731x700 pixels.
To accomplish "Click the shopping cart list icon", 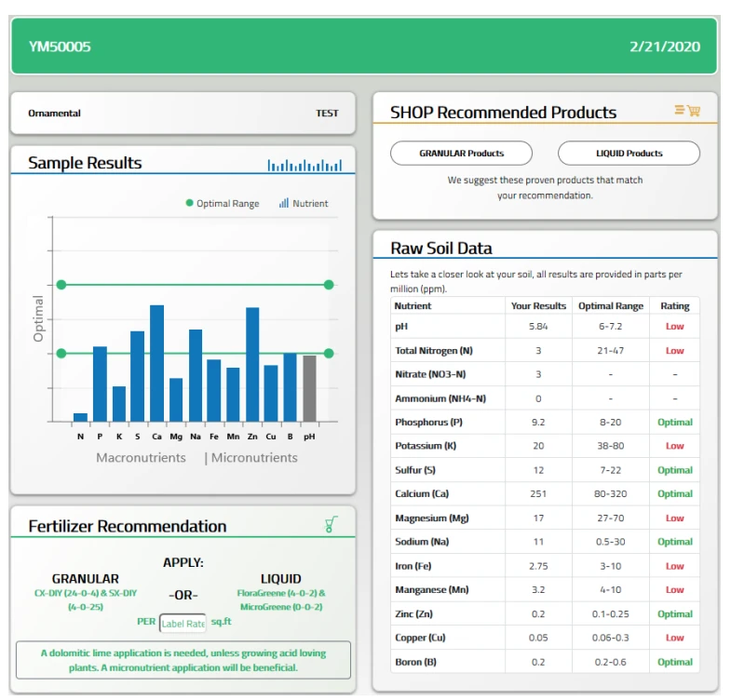I will [687, 111].
